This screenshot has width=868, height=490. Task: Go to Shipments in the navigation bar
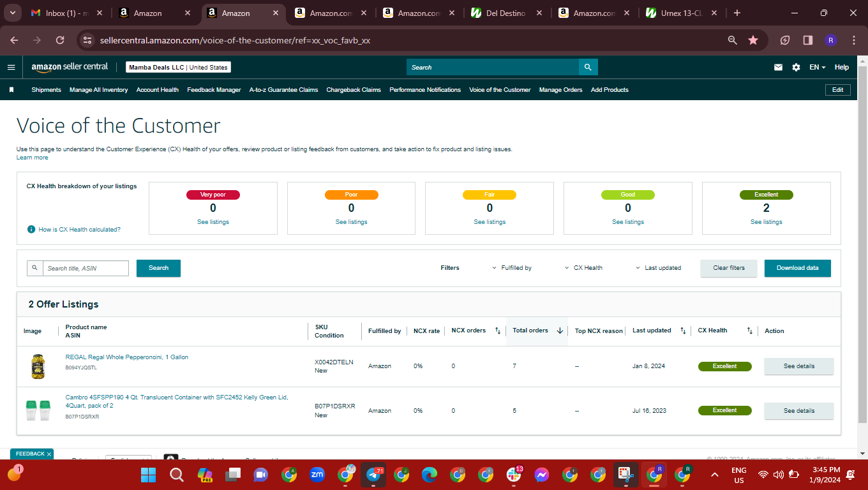tap(47, 90)
